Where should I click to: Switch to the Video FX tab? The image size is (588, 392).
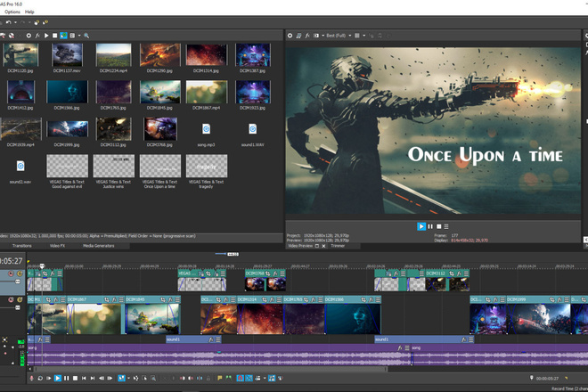point(57,246)
